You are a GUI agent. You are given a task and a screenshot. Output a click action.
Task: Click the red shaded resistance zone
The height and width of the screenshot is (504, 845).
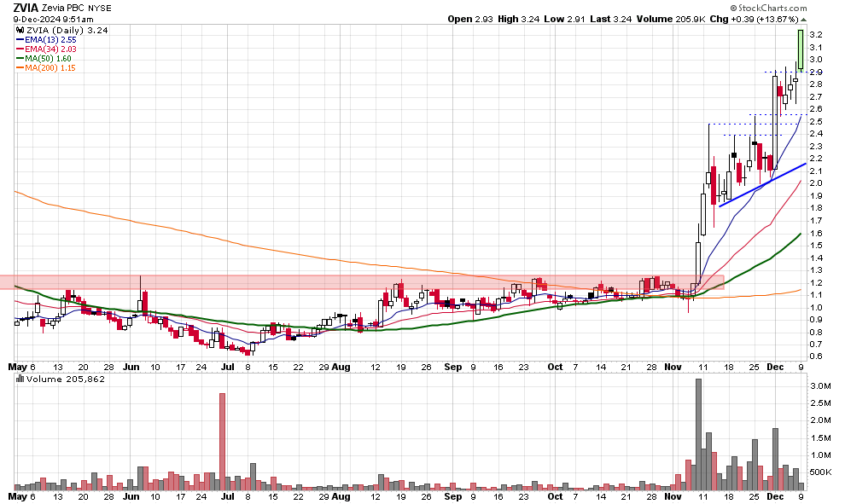pyautogui.click(x=341, y=281)
